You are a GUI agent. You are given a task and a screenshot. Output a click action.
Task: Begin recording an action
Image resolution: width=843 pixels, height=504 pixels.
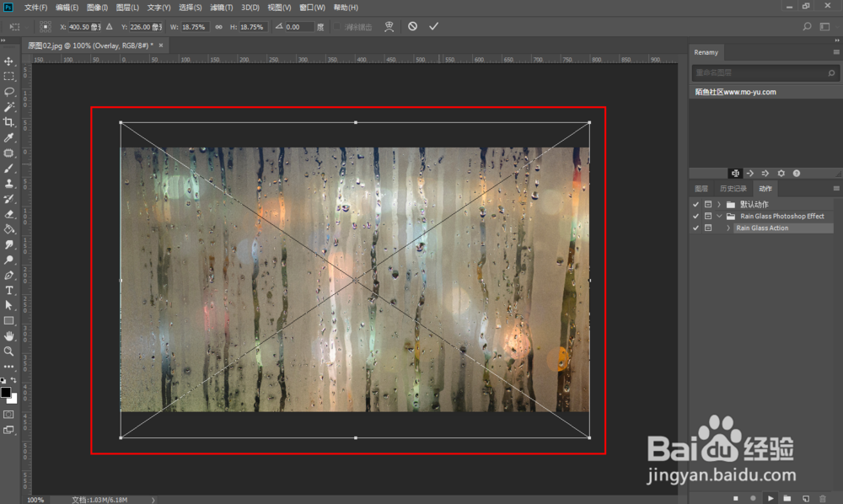(753, 498)
